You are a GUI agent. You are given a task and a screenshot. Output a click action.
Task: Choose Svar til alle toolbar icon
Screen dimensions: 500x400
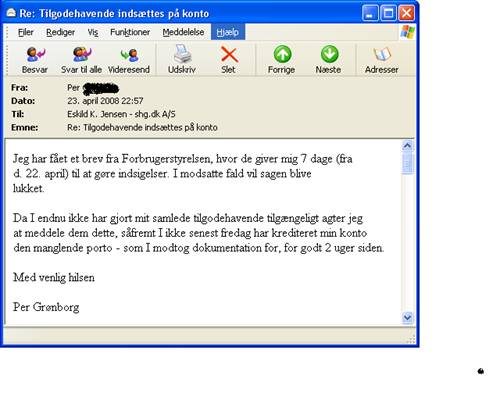82,55
